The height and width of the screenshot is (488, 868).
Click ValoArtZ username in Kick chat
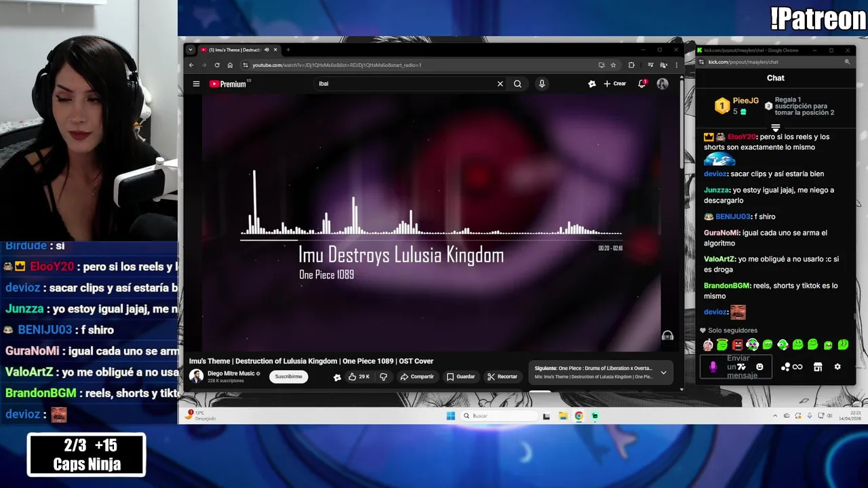[x=719, y=259]
